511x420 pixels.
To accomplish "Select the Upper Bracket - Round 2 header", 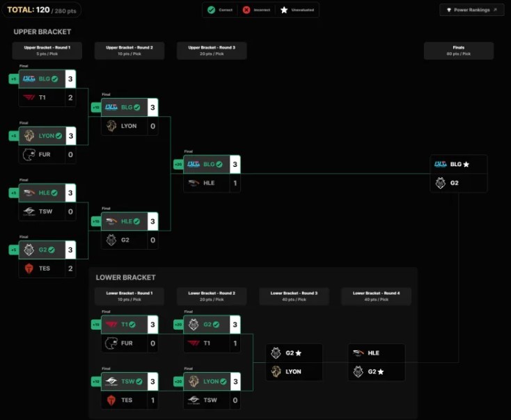I will pos(129,51).
